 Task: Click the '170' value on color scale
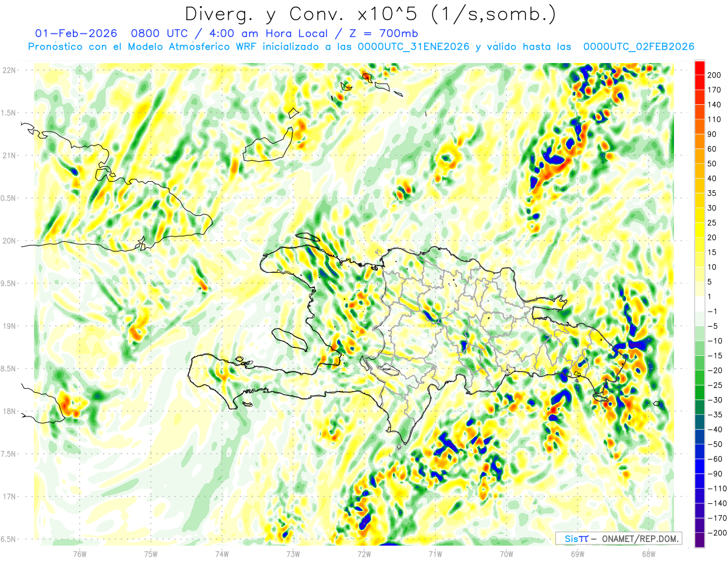coord(715,90)
